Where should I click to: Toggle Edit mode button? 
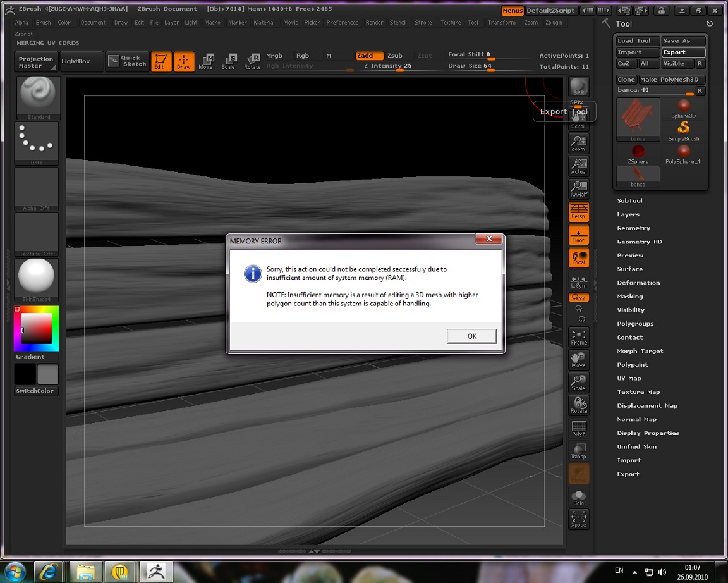(161, 61)
